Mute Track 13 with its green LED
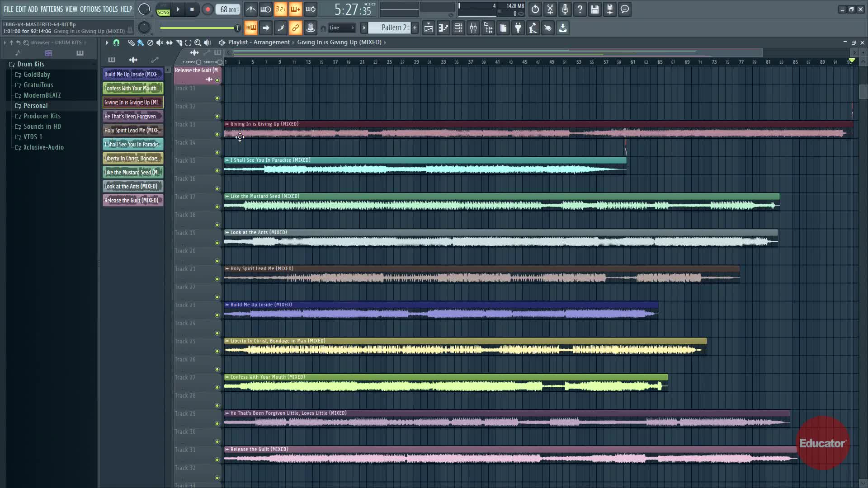868x488 pixels. [217, 134]
